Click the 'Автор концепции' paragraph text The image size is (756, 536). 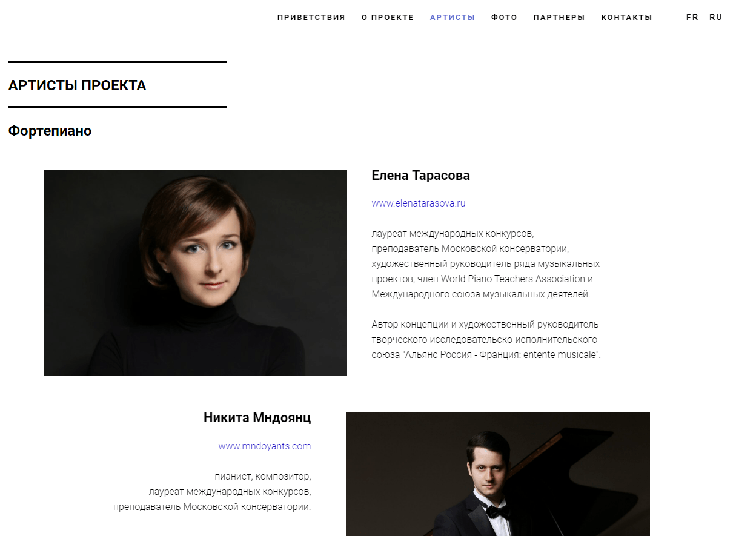click(x=486, y=340)
